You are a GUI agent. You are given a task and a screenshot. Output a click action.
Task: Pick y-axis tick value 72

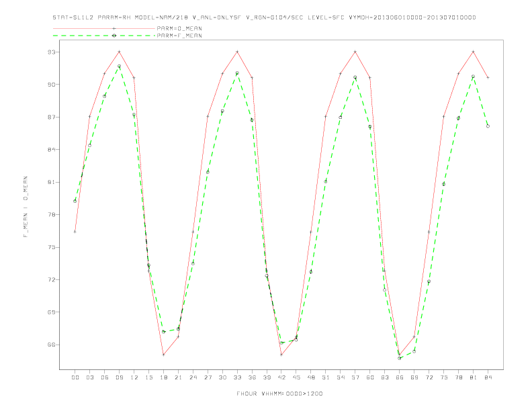[x=51, y=280]
